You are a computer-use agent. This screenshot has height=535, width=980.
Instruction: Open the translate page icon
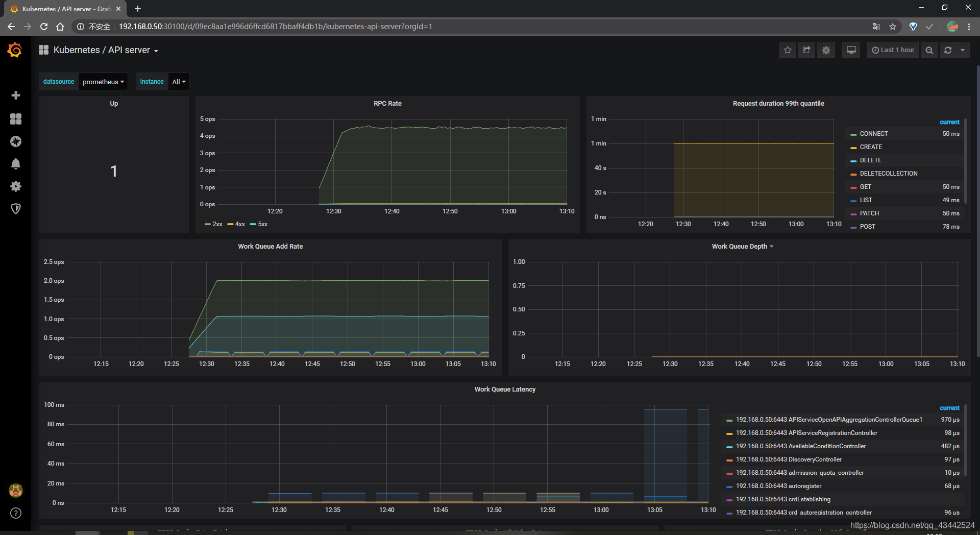[x=876, y=27]
